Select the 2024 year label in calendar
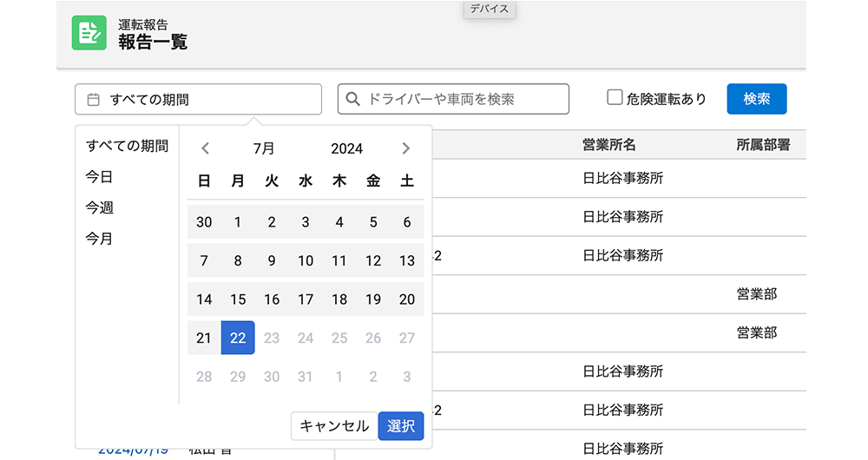868x460 pixels. (346, 148)
